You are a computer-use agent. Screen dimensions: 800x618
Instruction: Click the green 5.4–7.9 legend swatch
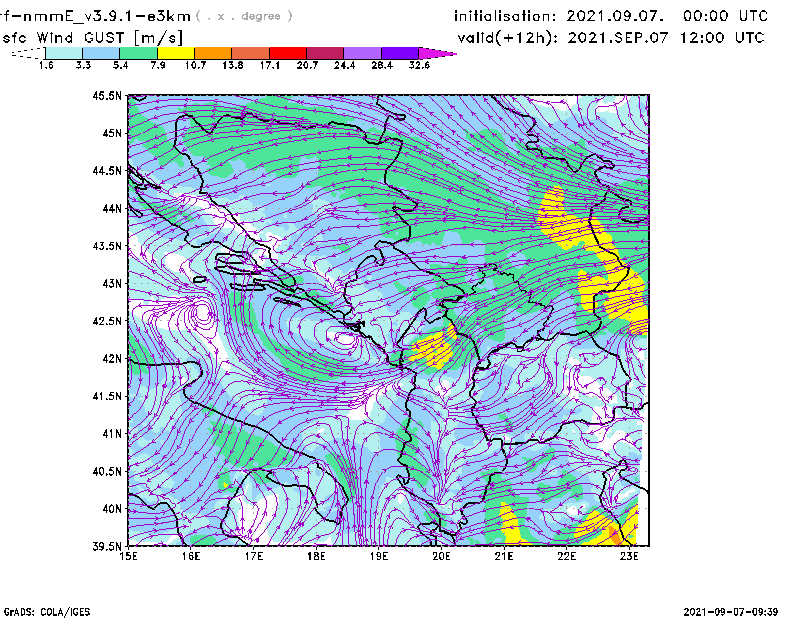(x=138, y=53)
